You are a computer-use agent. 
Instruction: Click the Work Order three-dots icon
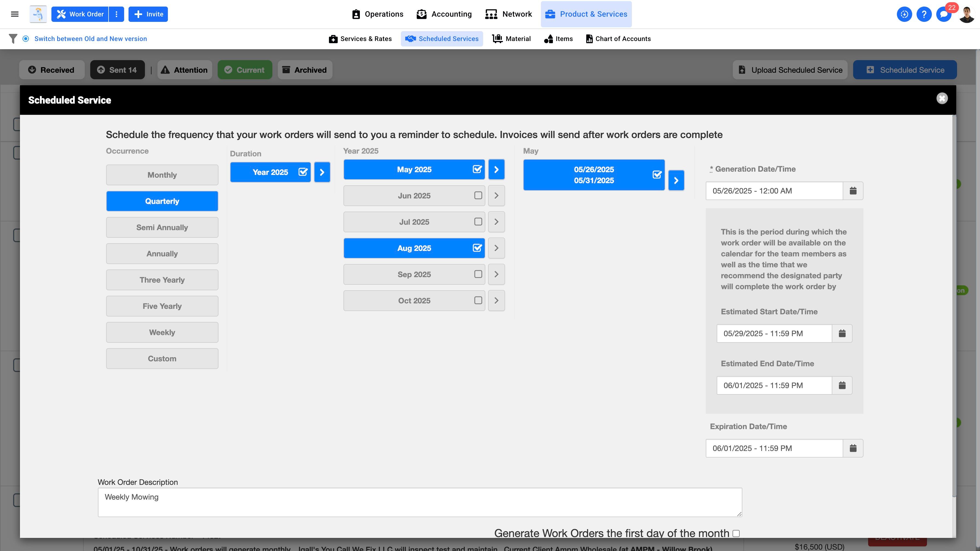click(116, 14)
